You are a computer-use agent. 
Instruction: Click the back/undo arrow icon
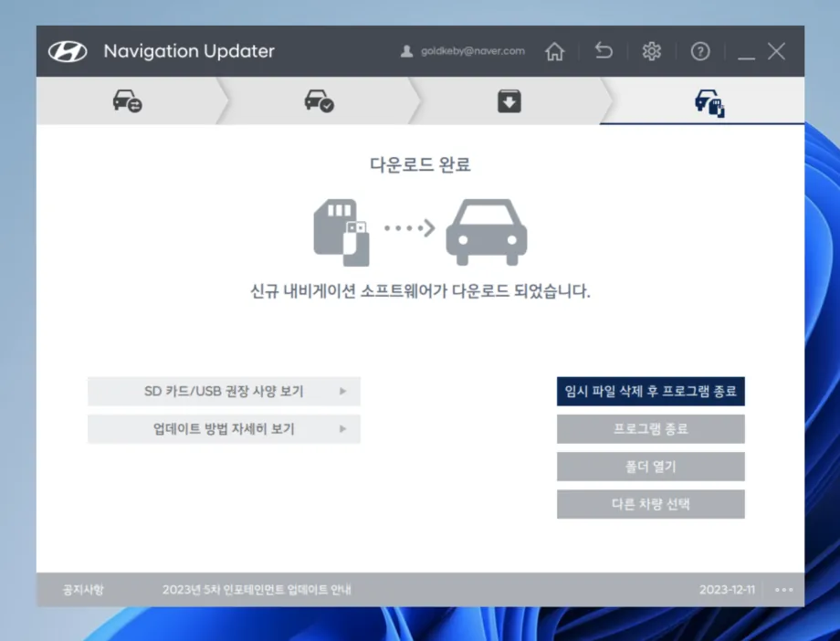point(603,51)
